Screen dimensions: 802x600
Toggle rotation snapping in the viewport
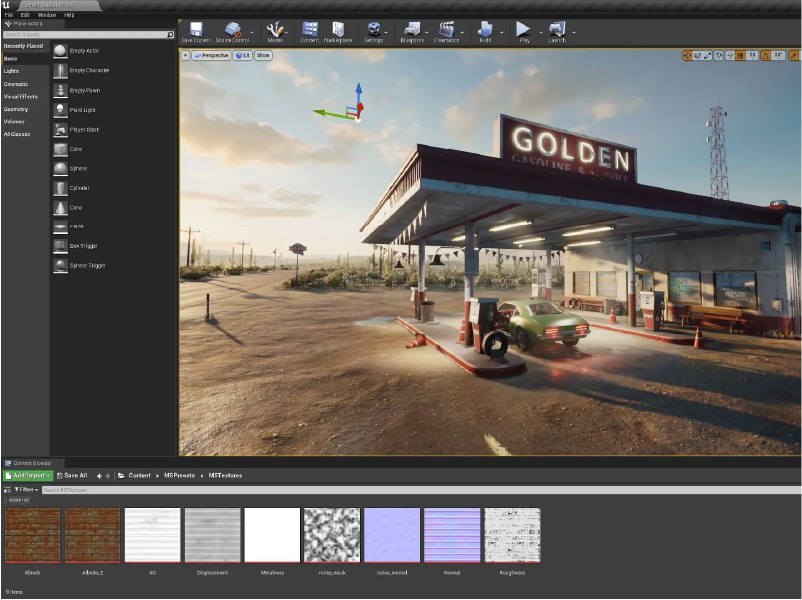[765, 55]
